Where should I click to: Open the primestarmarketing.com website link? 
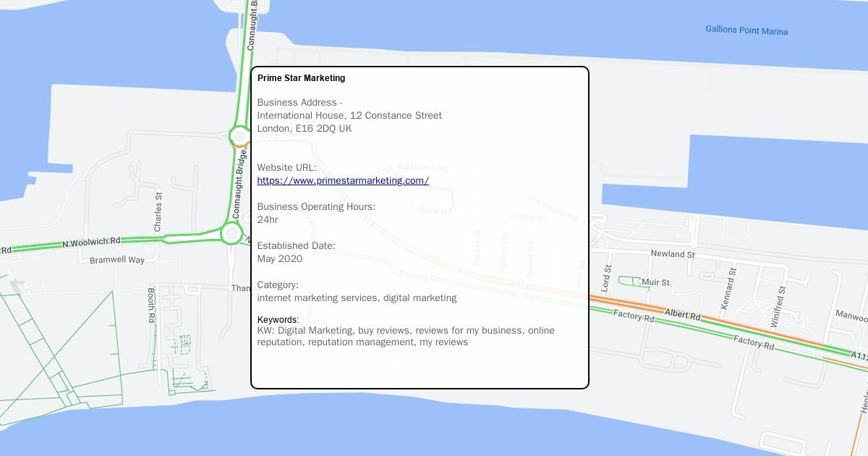(343, 181)
